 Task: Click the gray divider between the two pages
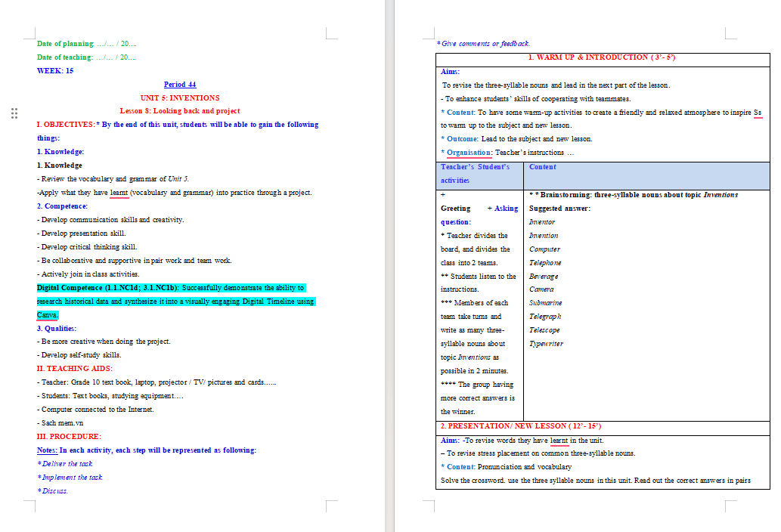coord(389,266)
